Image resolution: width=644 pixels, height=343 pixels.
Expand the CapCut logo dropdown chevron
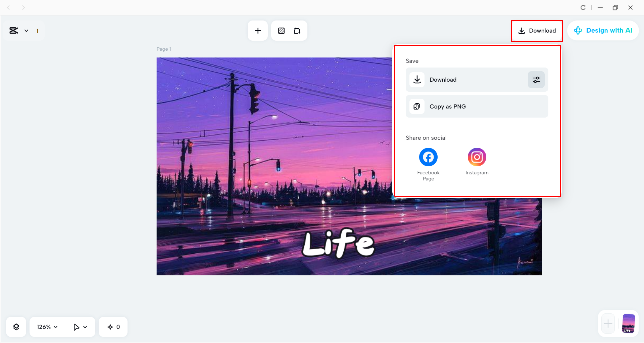point(26,31)
